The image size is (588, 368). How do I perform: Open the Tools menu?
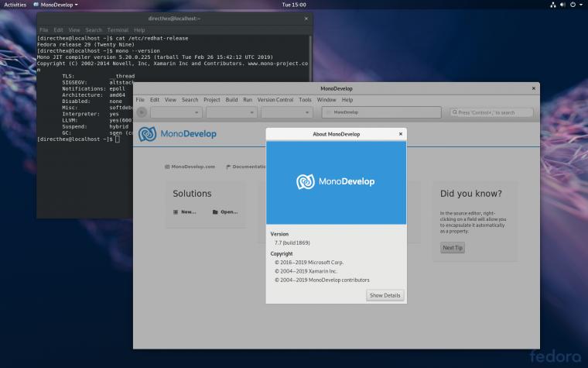(x=305, y=99)
